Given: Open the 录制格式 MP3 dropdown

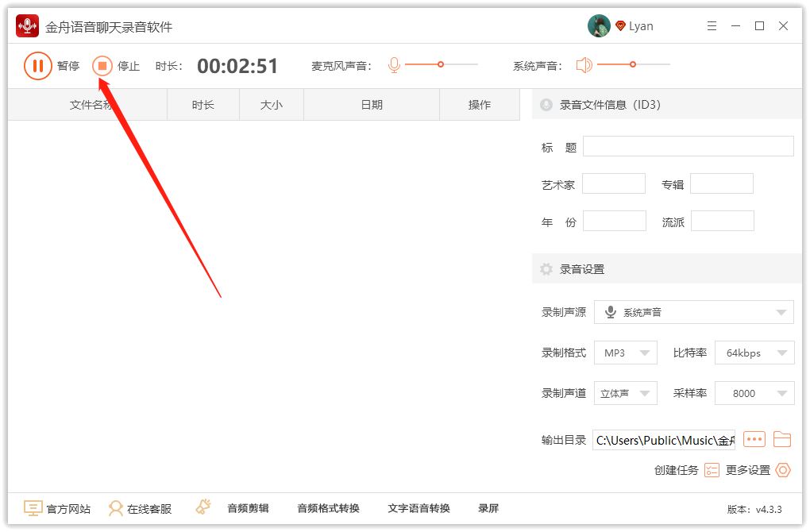Looking at the screenshot, I should pyautogui.click(x=626, y=353).
